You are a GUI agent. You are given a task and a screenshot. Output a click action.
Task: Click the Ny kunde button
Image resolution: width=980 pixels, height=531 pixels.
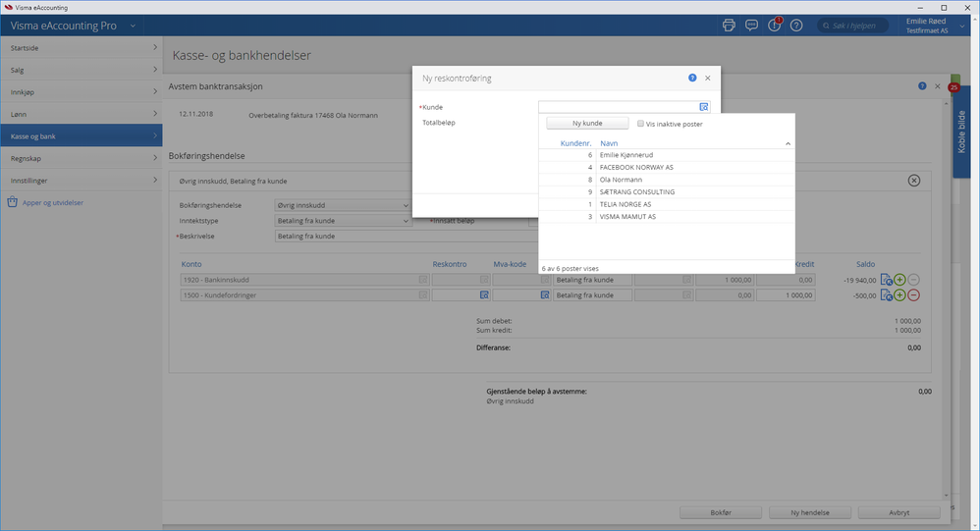(587, 124)
